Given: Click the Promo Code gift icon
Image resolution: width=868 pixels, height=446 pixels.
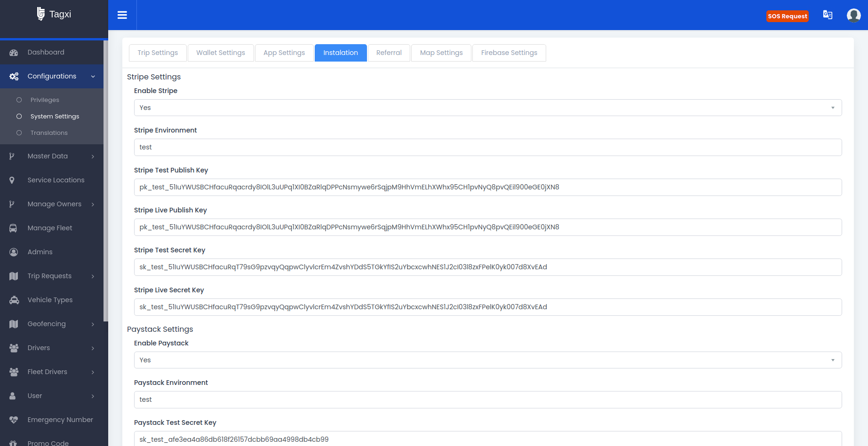Looking at the screenshot, I should (13, 443).
